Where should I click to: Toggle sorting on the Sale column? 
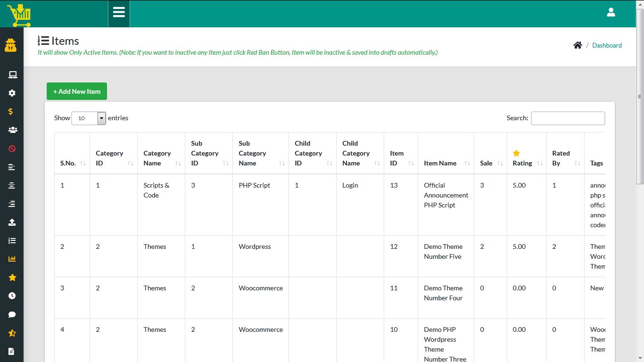(x=485, y=163)
